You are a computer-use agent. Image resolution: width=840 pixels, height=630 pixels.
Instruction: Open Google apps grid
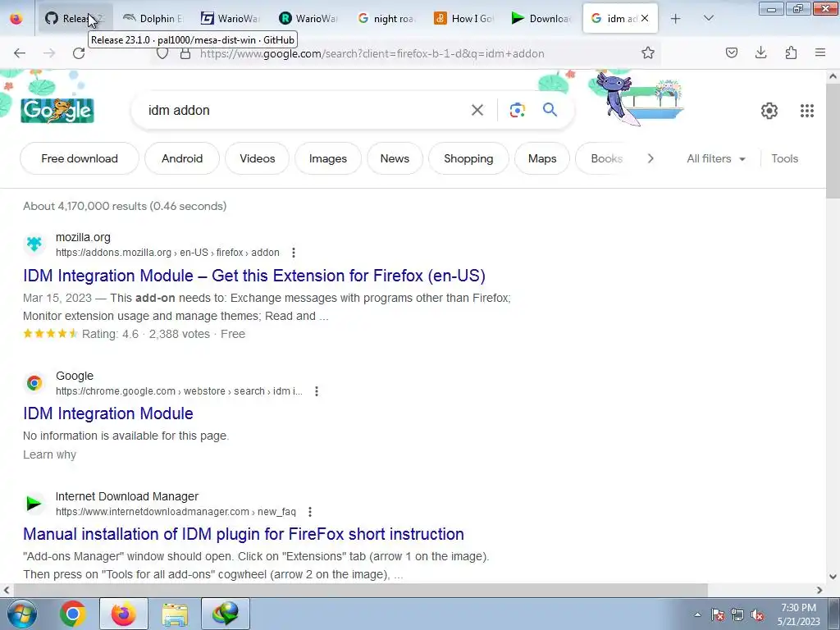807,111
